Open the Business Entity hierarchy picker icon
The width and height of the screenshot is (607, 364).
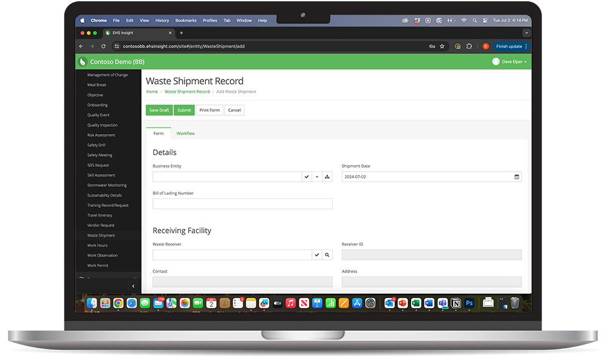tap(327, 177)
